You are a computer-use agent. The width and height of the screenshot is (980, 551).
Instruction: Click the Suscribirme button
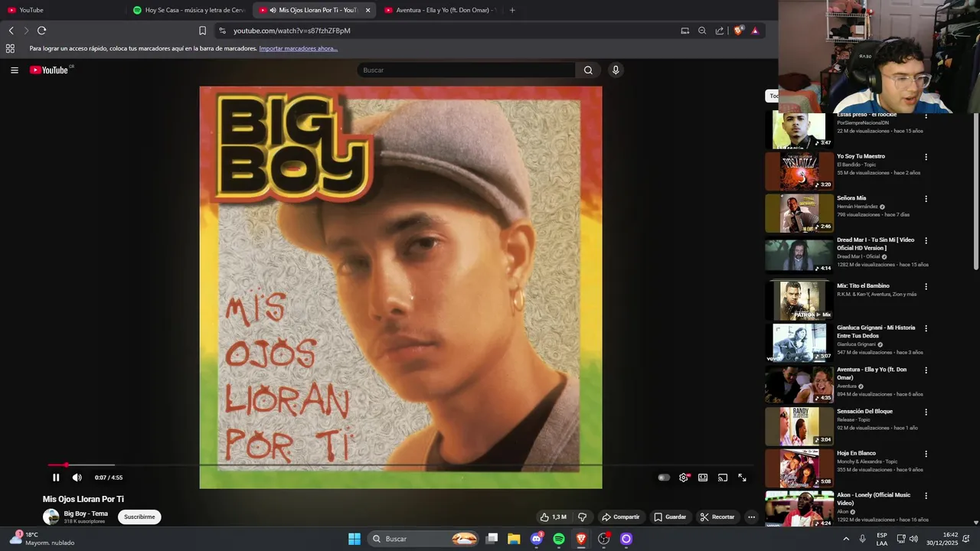point(139,517)
